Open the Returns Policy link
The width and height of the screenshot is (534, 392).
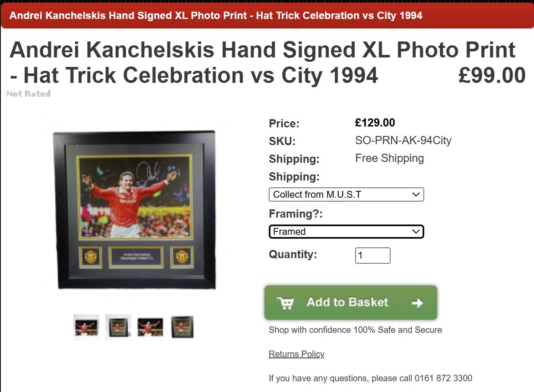coord(296,354)
